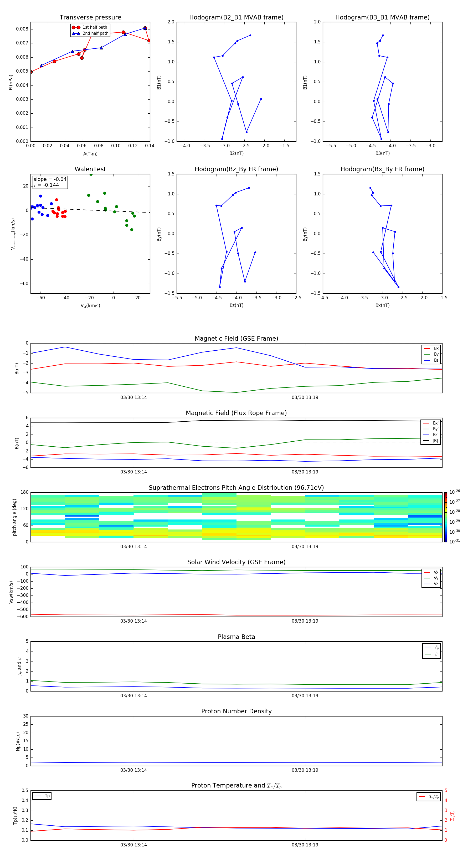Select the Vx legend entry
Image resolution: width=473 pixels, height=868 pixels.
click(431, 572)
